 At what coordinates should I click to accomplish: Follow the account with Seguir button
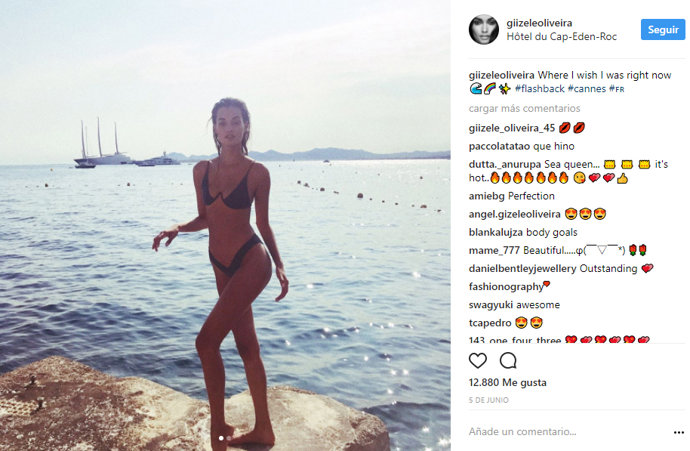pos(663,29)
